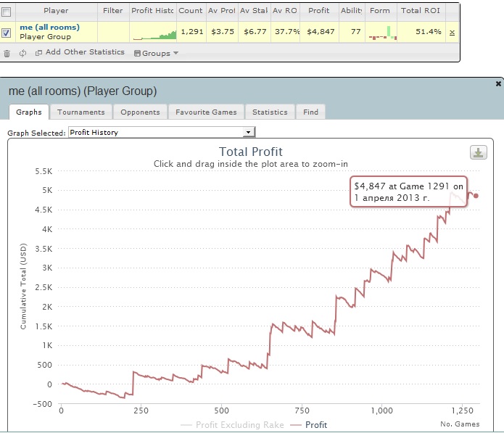Click the last data point marker on graph
This screenshot has height=433, width=504.
(476, 196)
